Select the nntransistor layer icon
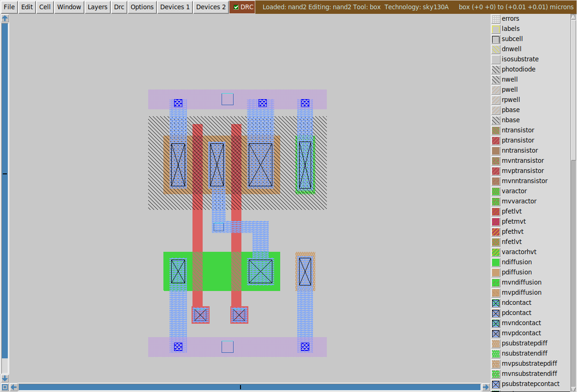This screenshot has height=392, width=577. 496,151
